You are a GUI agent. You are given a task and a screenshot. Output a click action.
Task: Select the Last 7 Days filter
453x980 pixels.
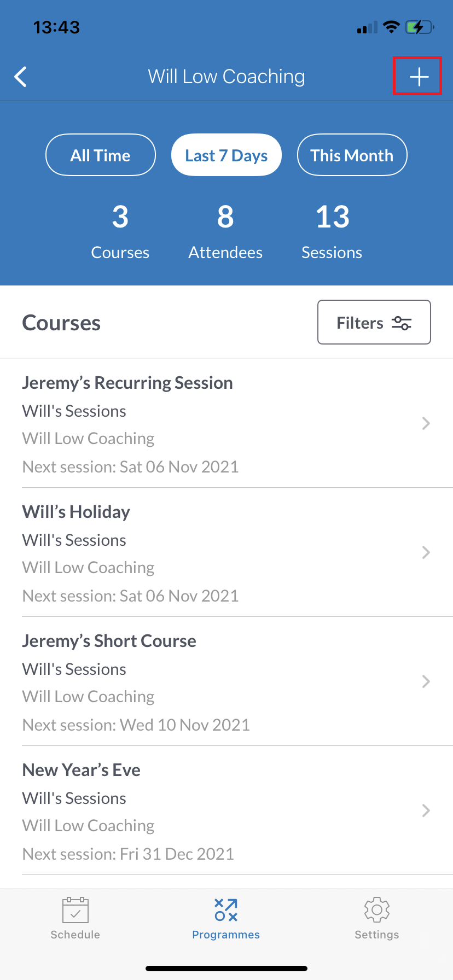point(226,155)
